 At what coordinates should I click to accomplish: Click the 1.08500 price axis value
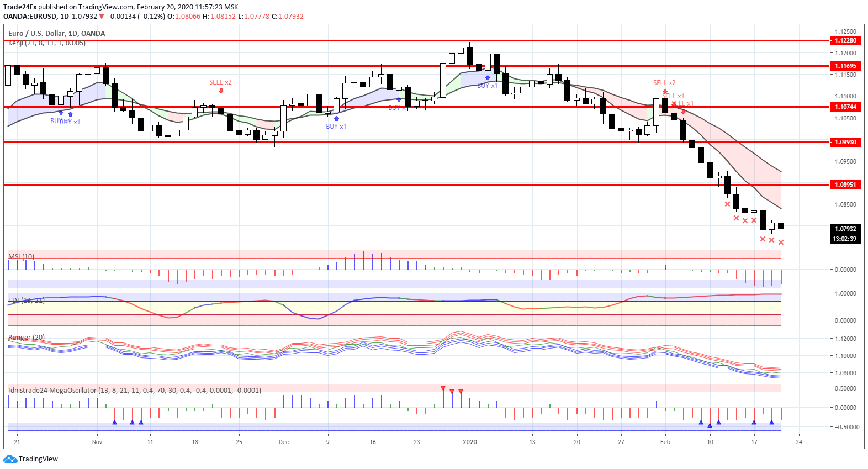tap(846, 204)
